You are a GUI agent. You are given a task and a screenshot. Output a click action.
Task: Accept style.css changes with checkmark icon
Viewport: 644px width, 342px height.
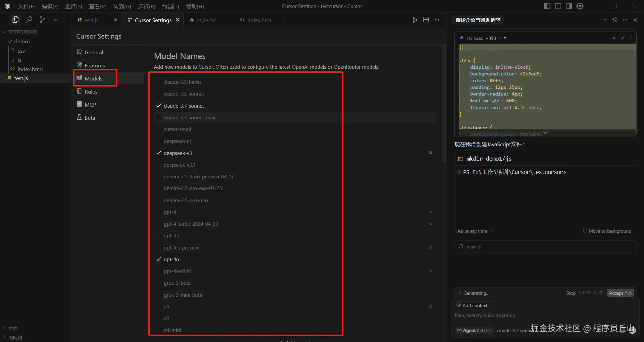623,38
